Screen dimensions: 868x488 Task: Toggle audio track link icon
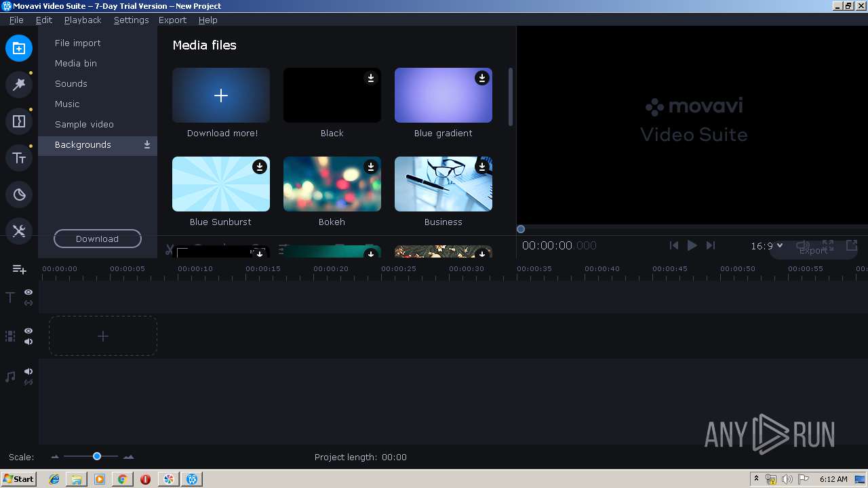click(x=28, y=382)
